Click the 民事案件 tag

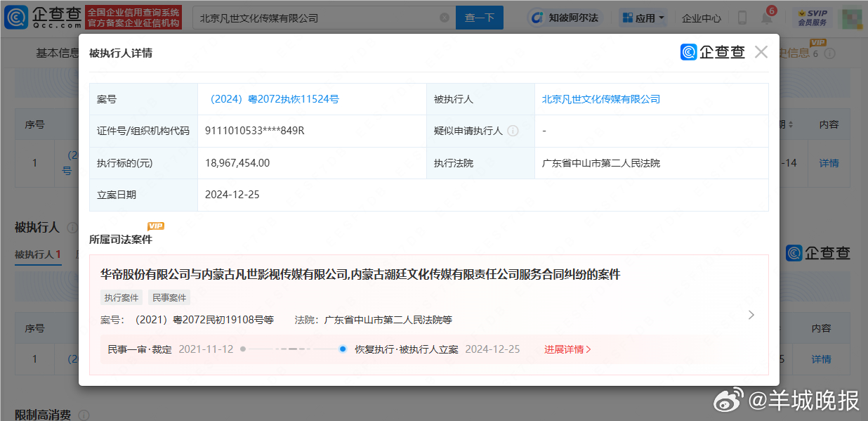(169, 297)
